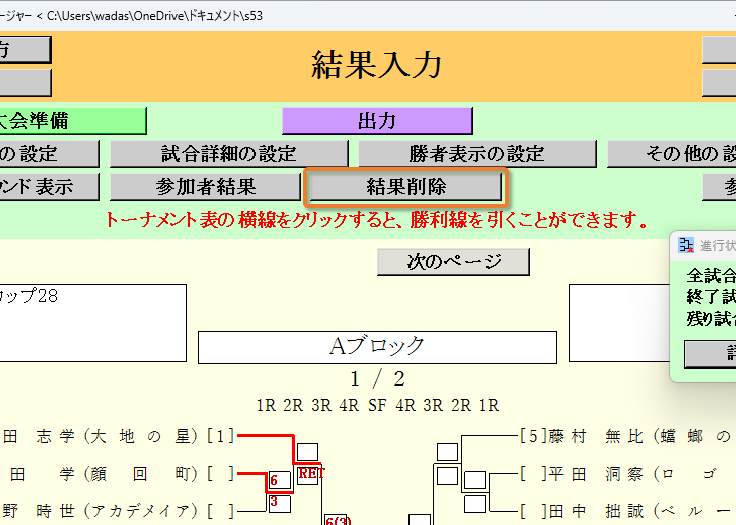
Task: Click the page indicator 1 / 2
Action: tap(377, 378)
